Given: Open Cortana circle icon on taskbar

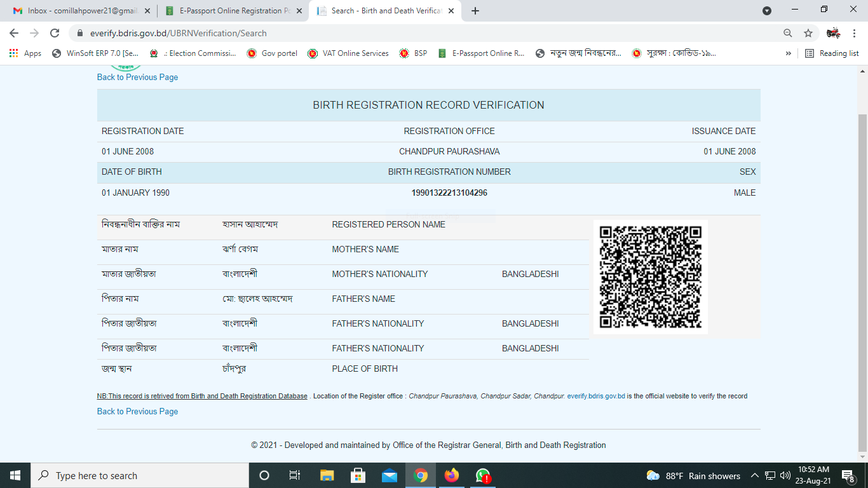Looking at the screenshot, I should point(264,475).
